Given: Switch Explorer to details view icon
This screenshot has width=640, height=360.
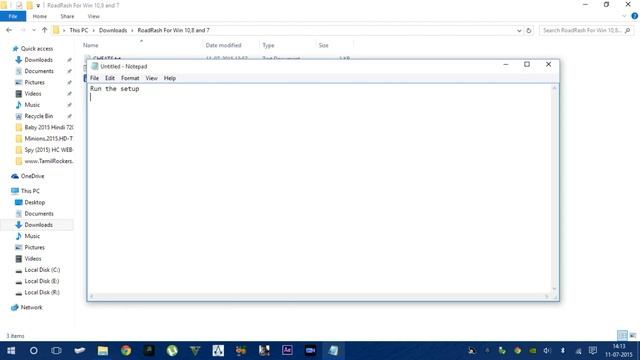Looking at the screenshot, I should (x=622, y=336).
